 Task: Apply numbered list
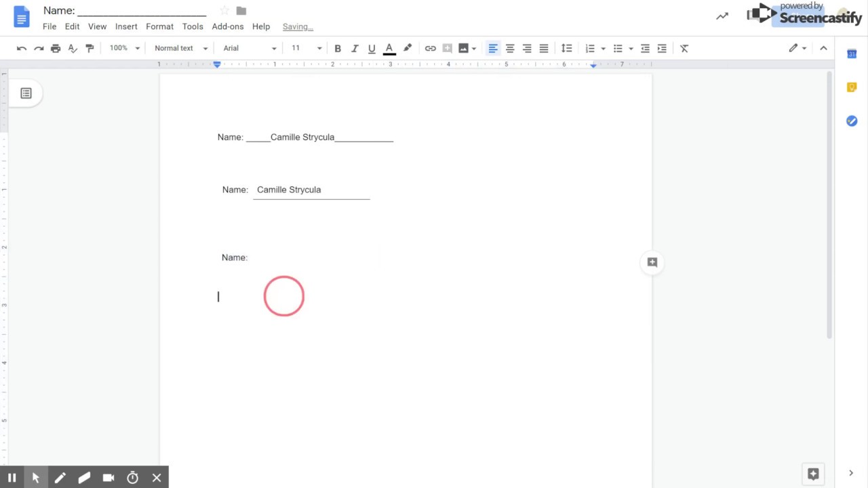590,48
